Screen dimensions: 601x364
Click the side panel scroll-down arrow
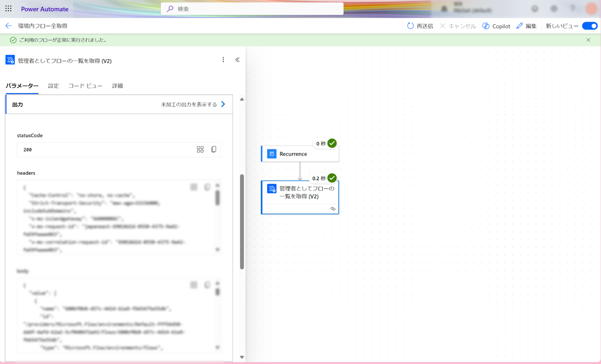point(242,357)
